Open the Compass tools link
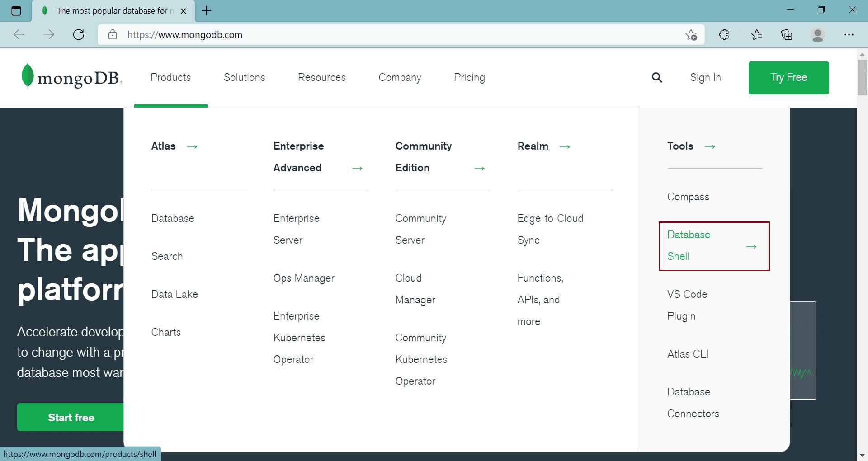Screen dimensions: 868x461 (688, 197)
